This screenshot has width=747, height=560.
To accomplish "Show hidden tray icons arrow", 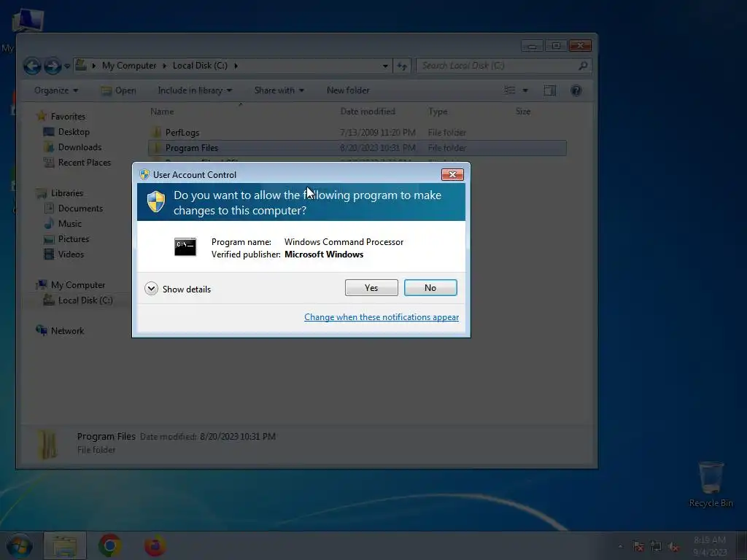I will pos(620,547).
